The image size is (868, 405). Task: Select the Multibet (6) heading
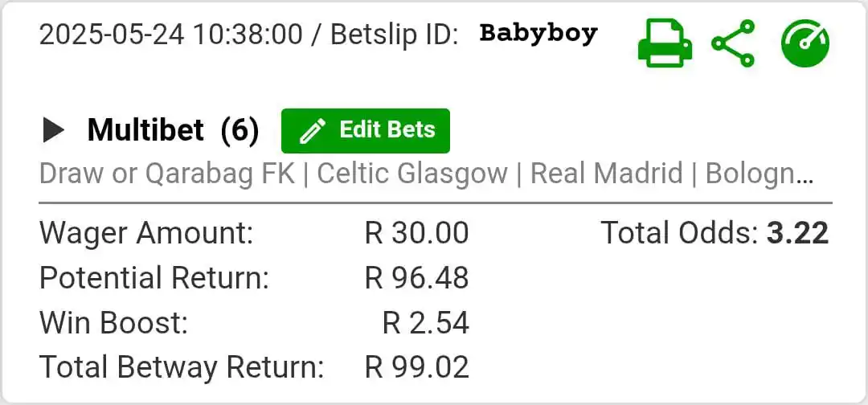coord(173,131)
